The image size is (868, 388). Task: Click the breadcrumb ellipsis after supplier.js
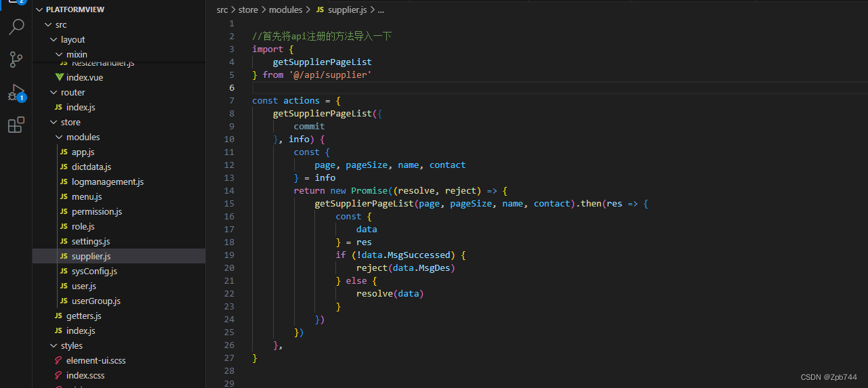[380, 9]
